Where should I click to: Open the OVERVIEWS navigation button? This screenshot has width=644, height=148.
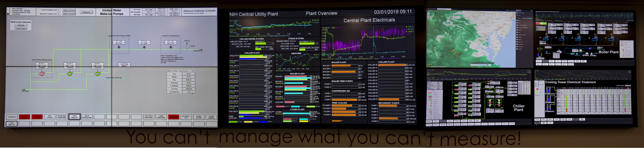click(x=12, y=117)
